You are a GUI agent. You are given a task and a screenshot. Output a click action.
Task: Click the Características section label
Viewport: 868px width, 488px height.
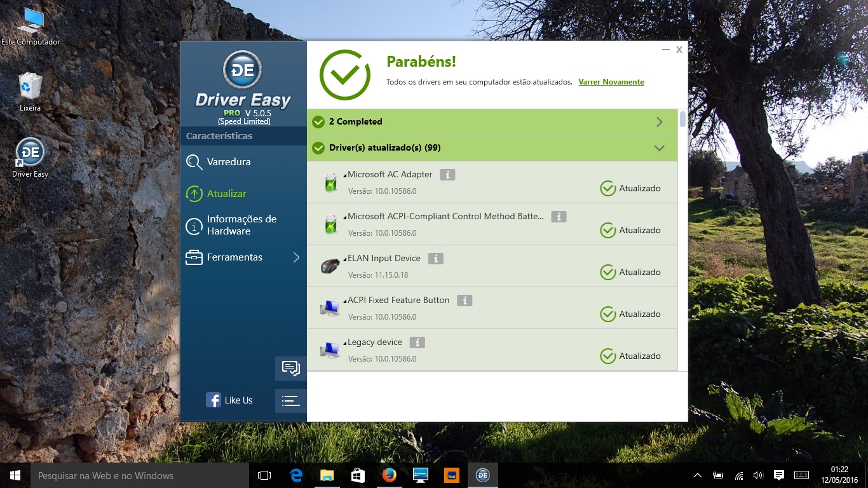click(x=219, y=136)
